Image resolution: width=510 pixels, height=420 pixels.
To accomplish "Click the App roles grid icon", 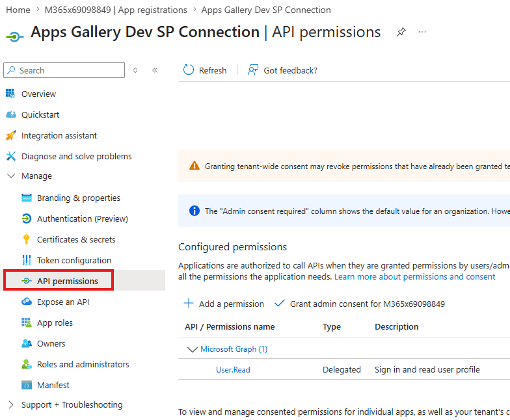I will point(26,322).
